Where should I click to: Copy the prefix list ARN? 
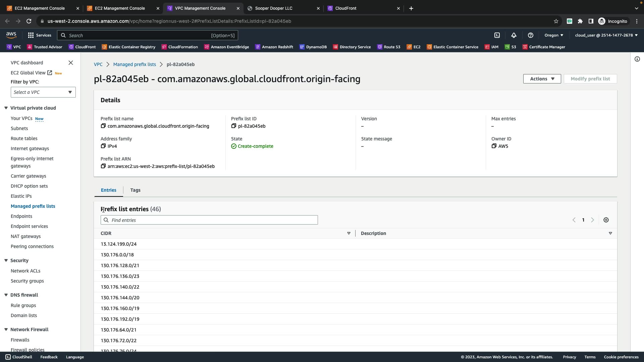coord(103,166)
